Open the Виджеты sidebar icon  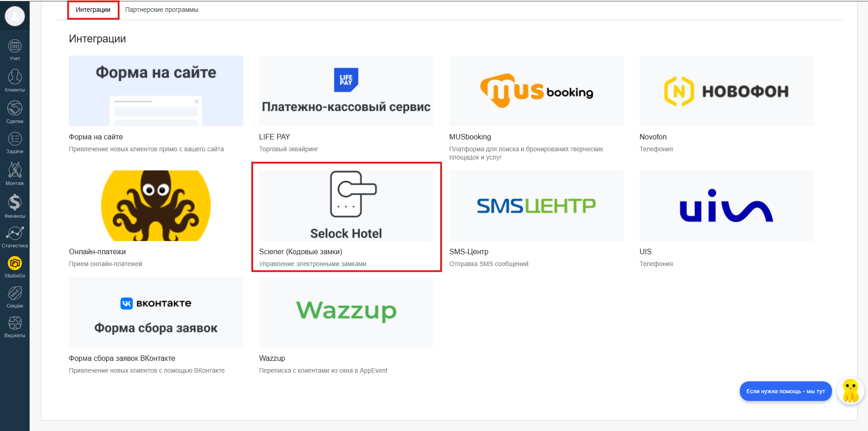[x=15, y=323]
